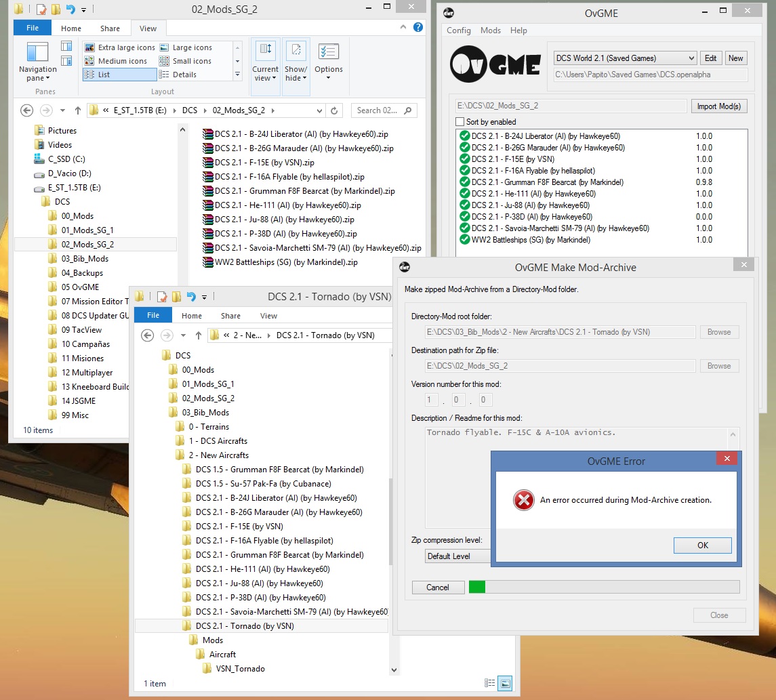The width and height of the screenshot is (776, 700).
Task: Expand the layout gallery more arrow
Action: 238,75
